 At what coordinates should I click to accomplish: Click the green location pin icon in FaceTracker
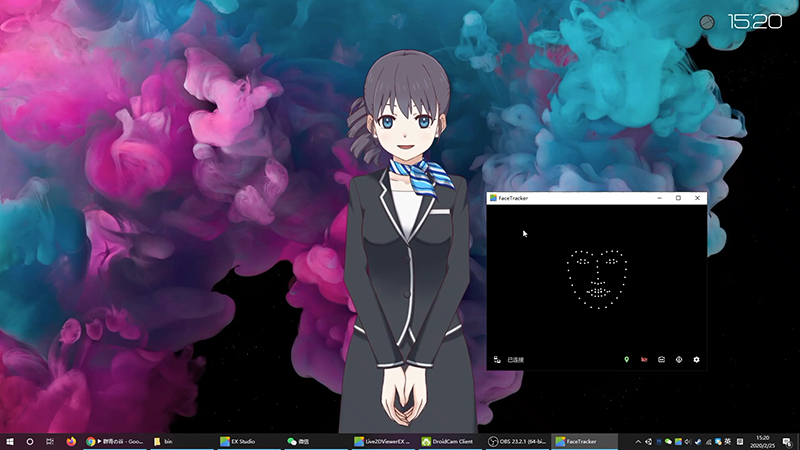tap(627, 360)
